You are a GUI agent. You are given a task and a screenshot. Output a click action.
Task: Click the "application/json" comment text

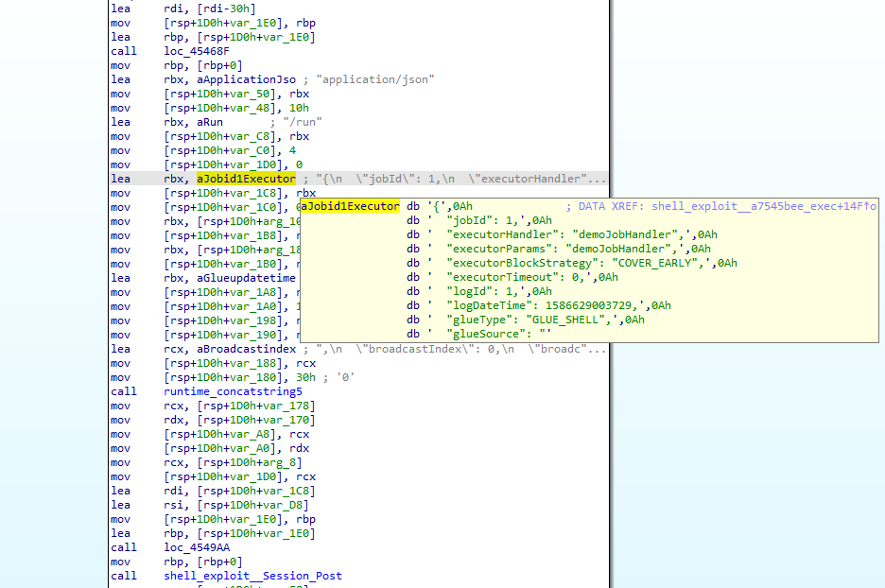click(x=377, y=79)
